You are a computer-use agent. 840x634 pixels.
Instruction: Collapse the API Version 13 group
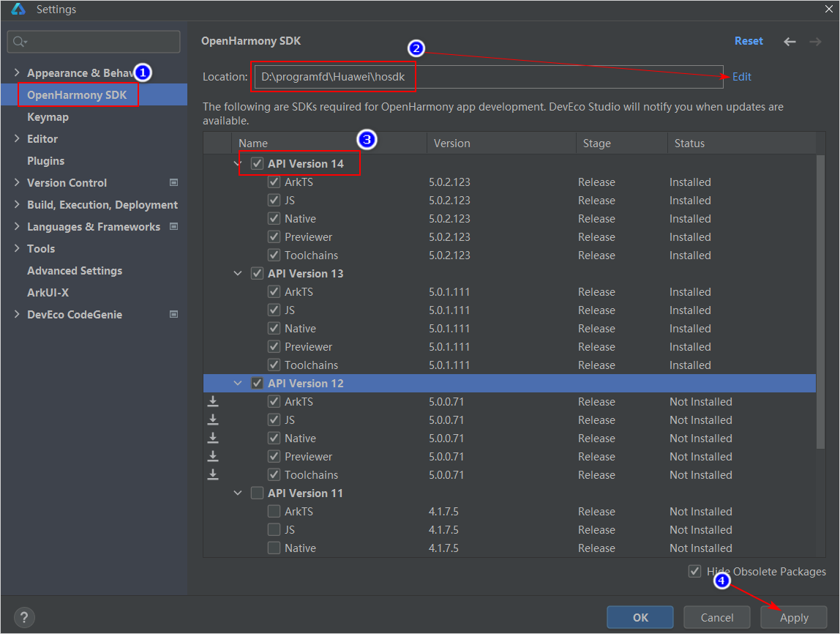(x=238, y=273)
